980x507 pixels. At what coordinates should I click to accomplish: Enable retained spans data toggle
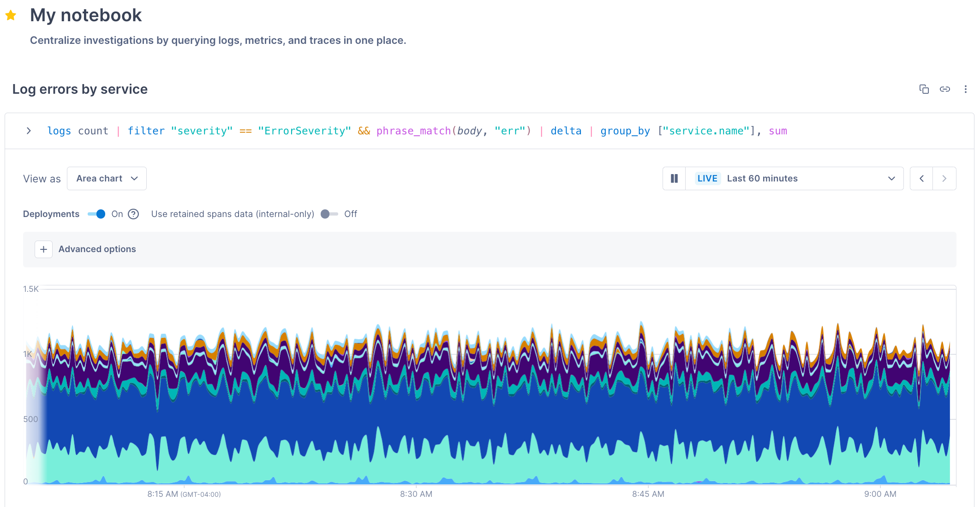(x=329, y=214)
